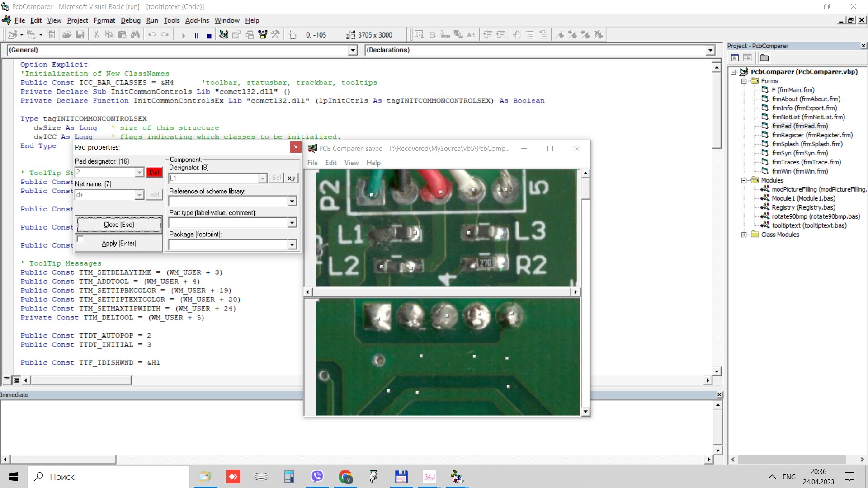
Task: Open the Object Browser toolbar icon
Action: (263, 35)
